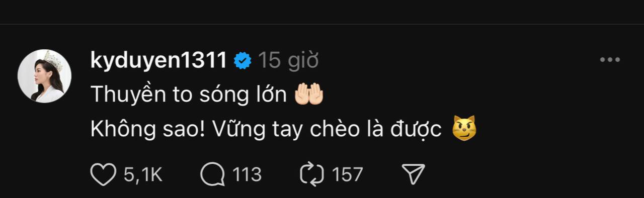Click the horizontal divider line above the post
Viewport: 644px width, 198px height.
322,24
